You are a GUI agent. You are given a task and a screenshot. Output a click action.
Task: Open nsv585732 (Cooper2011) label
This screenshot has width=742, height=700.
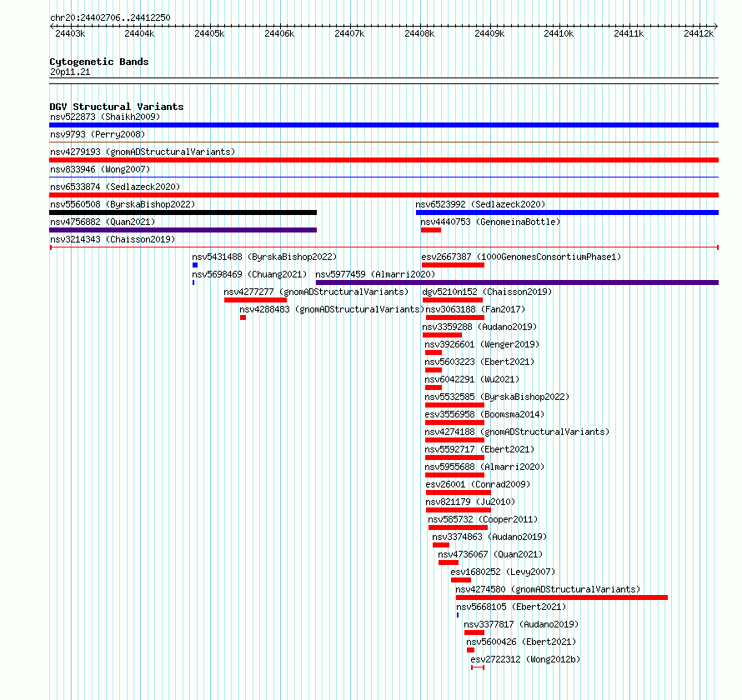[x=484, y=519]
